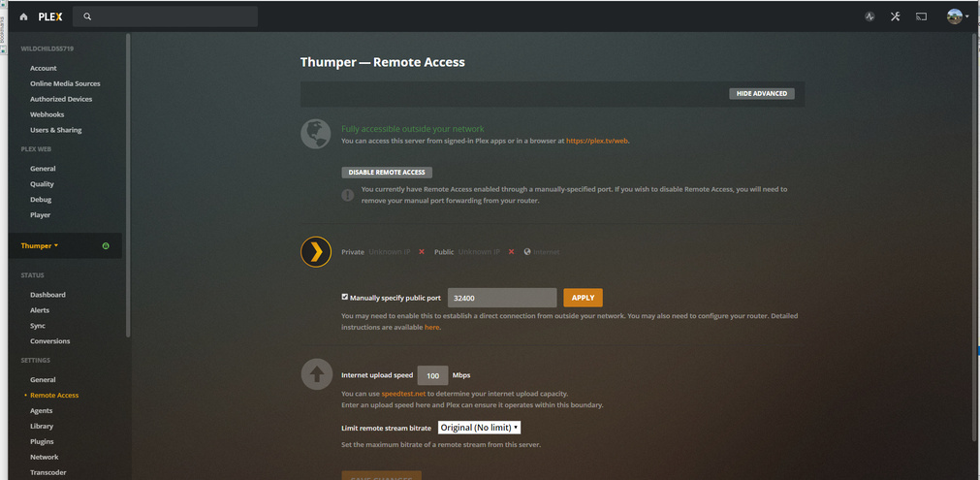Toggle Manually specify public port checkbox
Screen dimensions: 980x480
pos(344,298)
